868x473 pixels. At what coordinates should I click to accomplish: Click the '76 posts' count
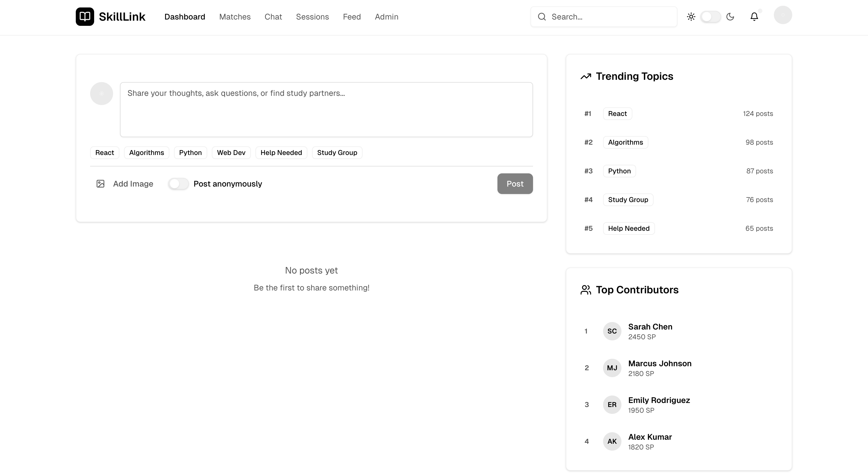(759, 199)
